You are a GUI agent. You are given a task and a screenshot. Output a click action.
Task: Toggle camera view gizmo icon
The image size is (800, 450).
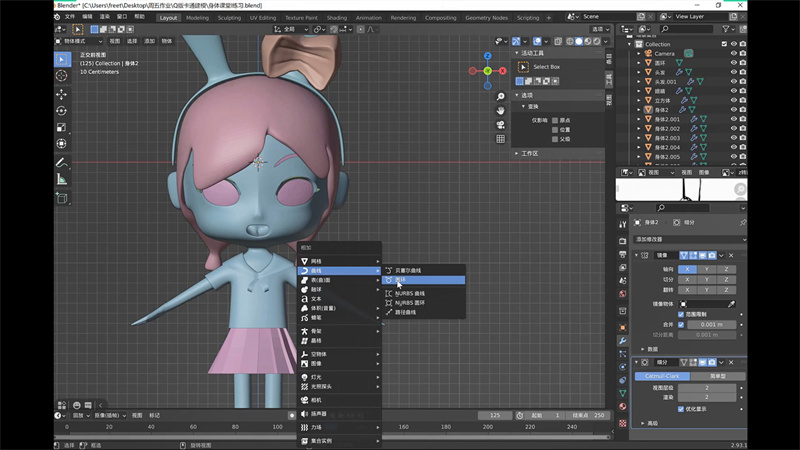pyautogui.click(x=501, y=125)
